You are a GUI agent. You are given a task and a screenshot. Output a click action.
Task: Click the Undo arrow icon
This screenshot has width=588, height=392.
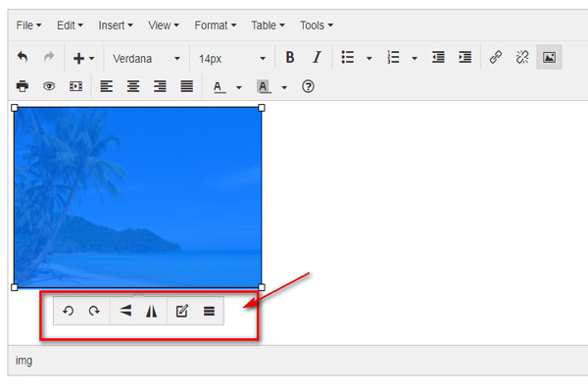click(x=23, y=58)
